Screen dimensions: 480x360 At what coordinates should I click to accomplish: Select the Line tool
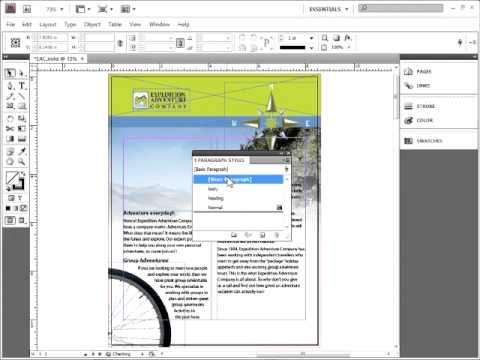pyautogui.click(x=22, y=97)
